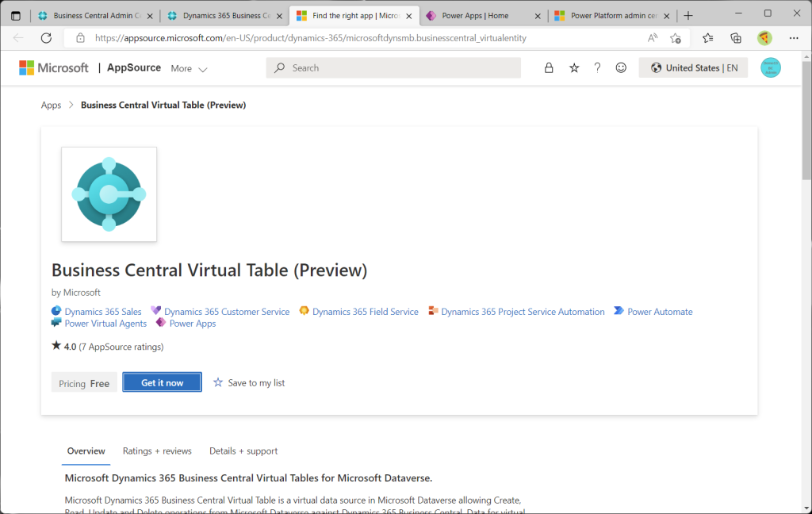
Task: Click the browser address bar URL
Action: click(311, 38)
